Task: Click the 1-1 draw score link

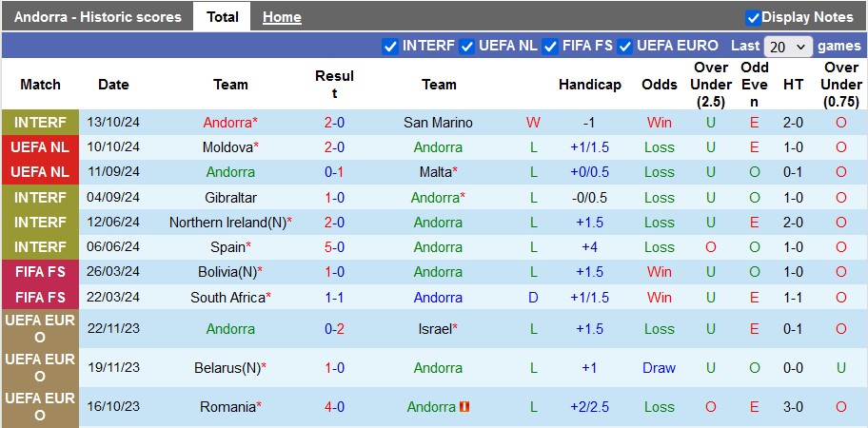Action: (334, 298)
